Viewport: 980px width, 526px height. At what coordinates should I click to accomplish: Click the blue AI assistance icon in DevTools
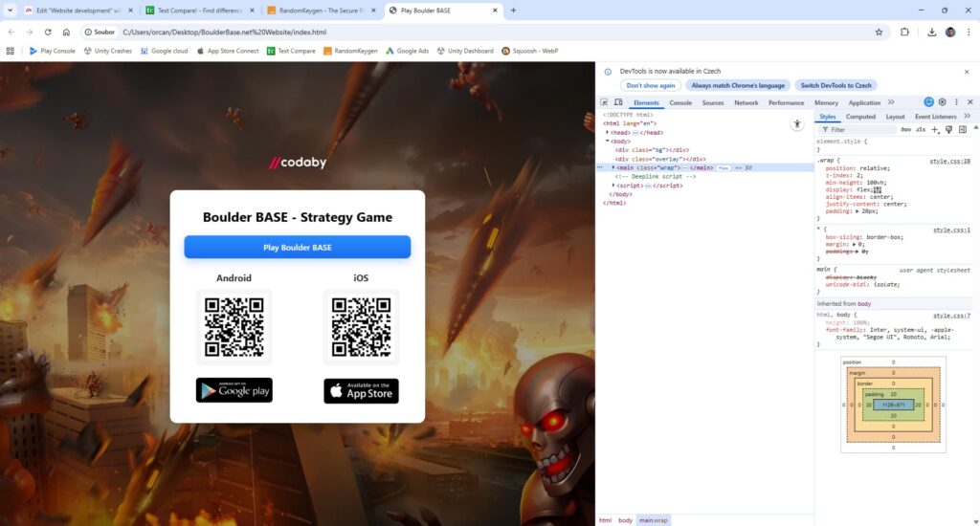(x=928, y=102)
